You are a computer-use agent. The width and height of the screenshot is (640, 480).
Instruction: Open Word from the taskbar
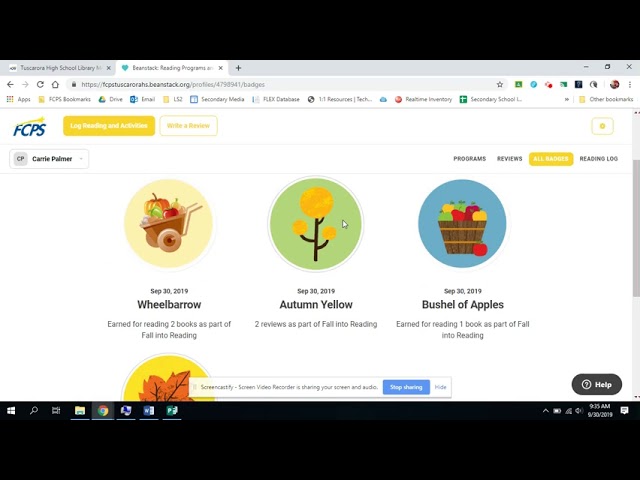coord(149,411)
